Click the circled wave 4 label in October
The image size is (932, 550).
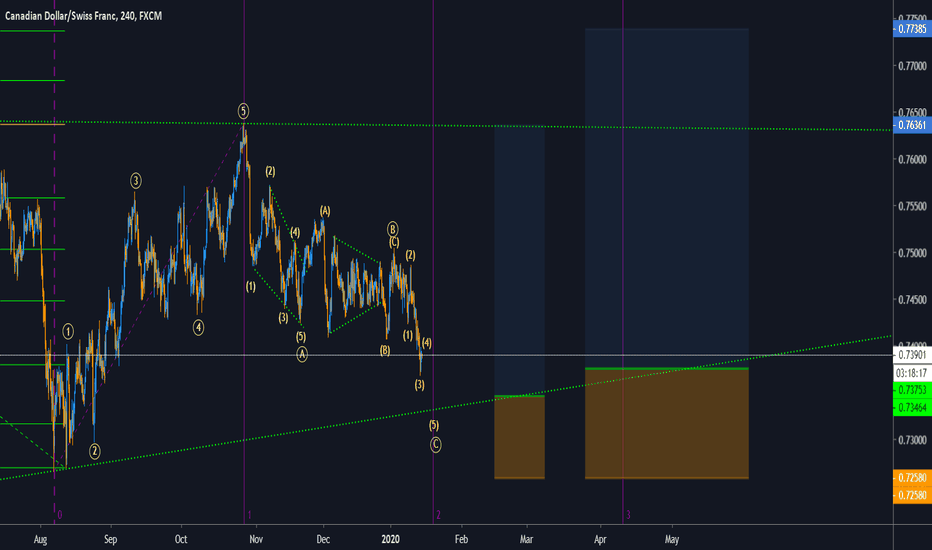point(199,326)
